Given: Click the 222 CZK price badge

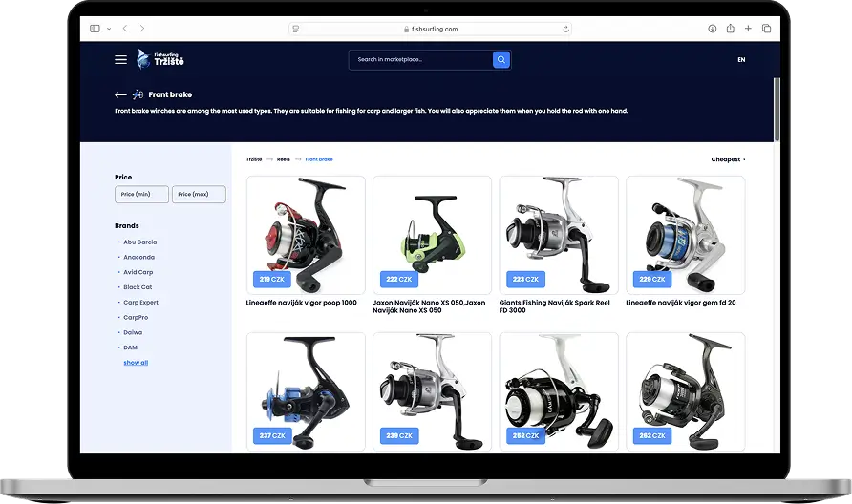Looking at the screenshot, I should click(x=399, y=279).
